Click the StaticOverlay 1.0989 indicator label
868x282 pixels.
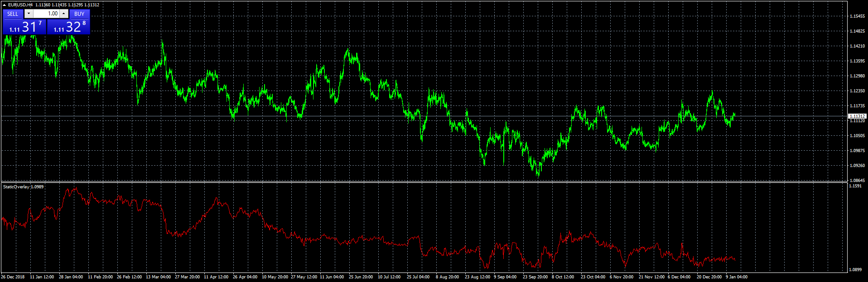[x=24, y=186]
